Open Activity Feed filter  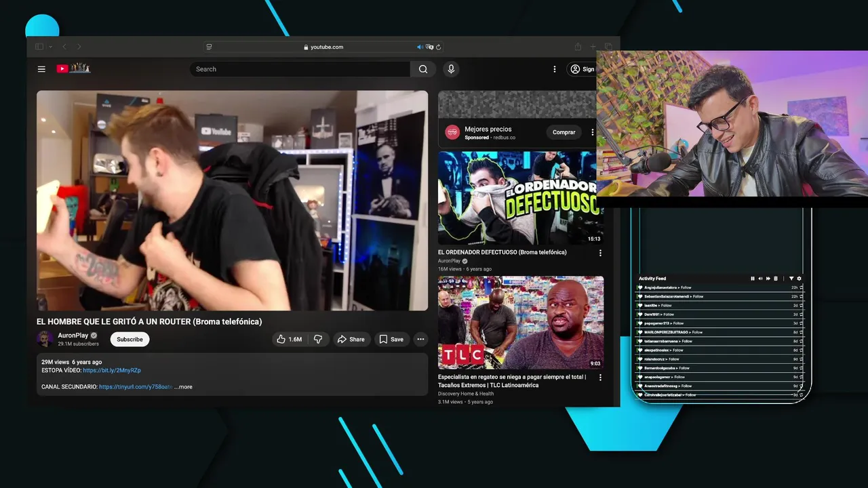point(791,279)
